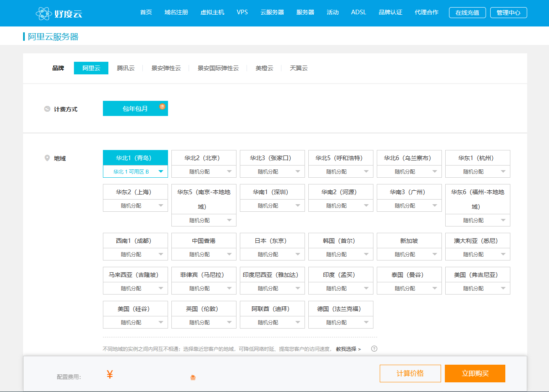Open 虚拟主机 from the navigation bar
Image resolution: width=549 pixels, height=392 pixels.
tap(213, 12)
